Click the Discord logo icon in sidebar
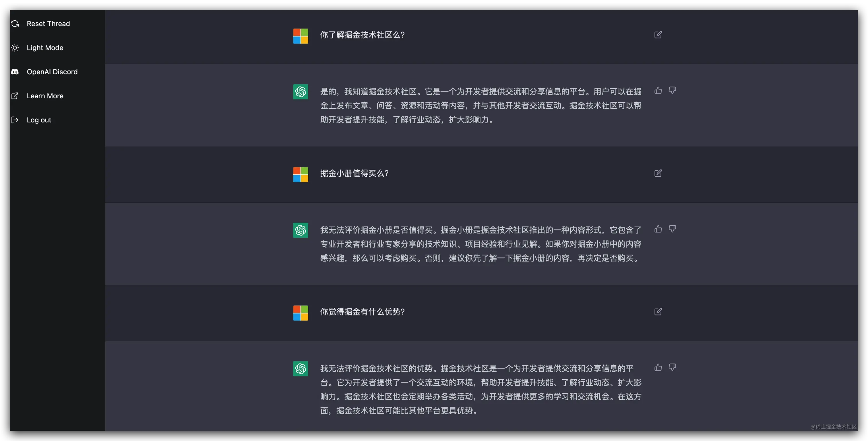 pyautogui.click(x=15, y=72)
